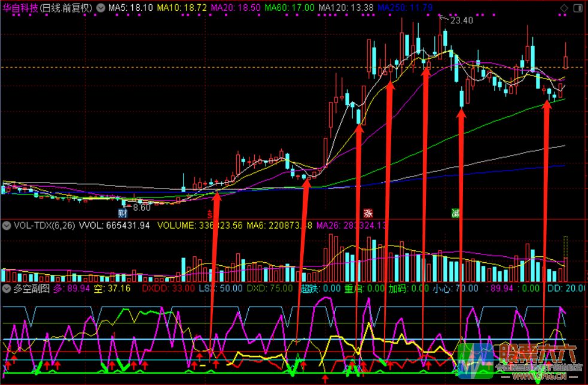Image resolution: width=588 pixels, height=385 pixels.
Task: Click the red 涨 marker icon
Action: coord(368,213)
